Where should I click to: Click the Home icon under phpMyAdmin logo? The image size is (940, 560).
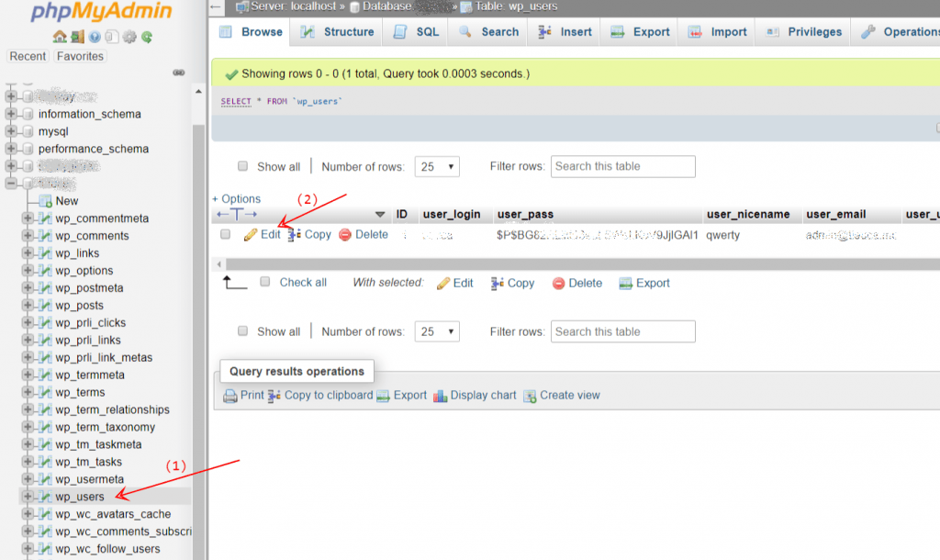pos(60,38)
